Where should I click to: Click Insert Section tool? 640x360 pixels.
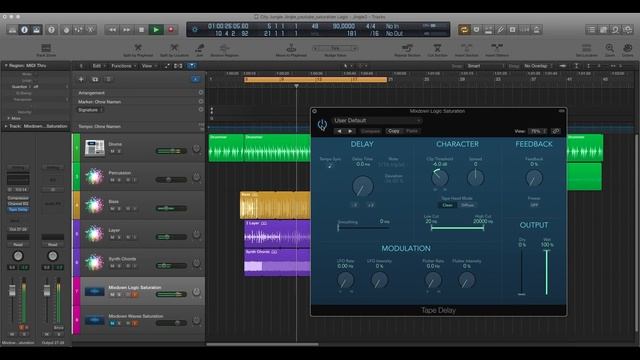(467, 50)
